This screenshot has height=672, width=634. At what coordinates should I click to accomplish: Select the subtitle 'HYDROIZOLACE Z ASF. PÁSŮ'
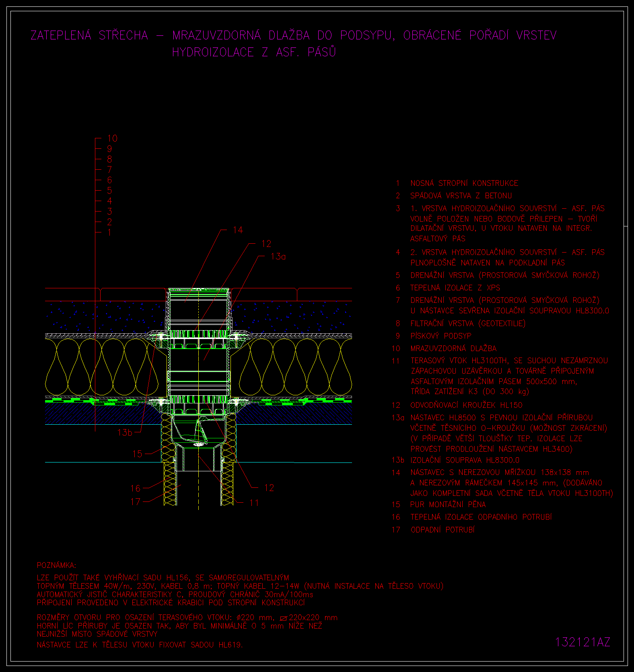click(254, 52)
